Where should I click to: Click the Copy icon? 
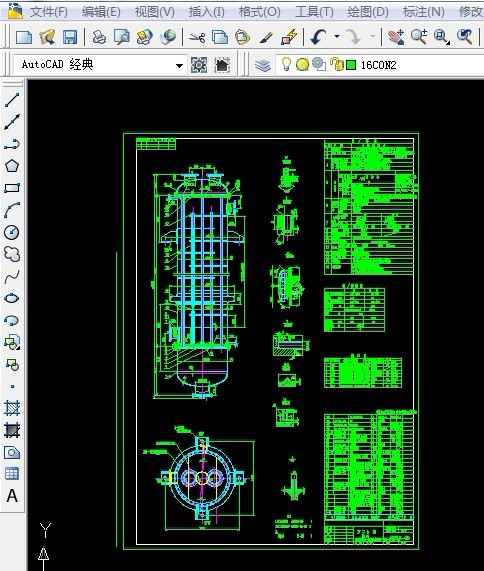coord(220,37)
